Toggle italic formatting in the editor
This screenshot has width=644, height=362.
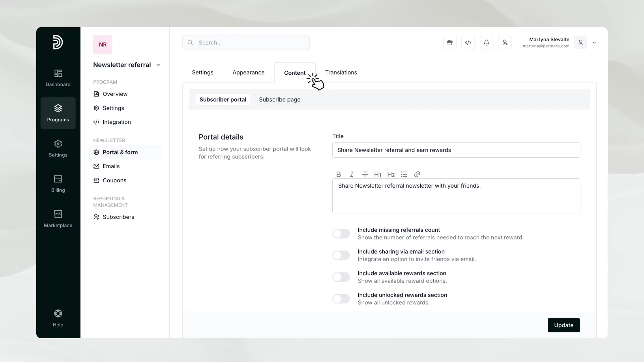[352, 174]
